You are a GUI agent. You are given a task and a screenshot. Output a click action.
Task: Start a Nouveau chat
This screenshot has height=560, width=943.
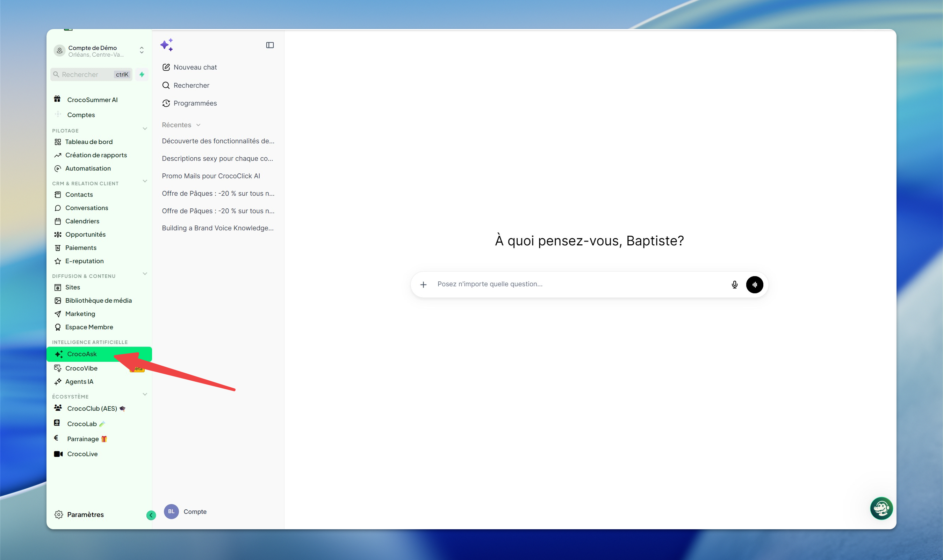click(190, 67)
